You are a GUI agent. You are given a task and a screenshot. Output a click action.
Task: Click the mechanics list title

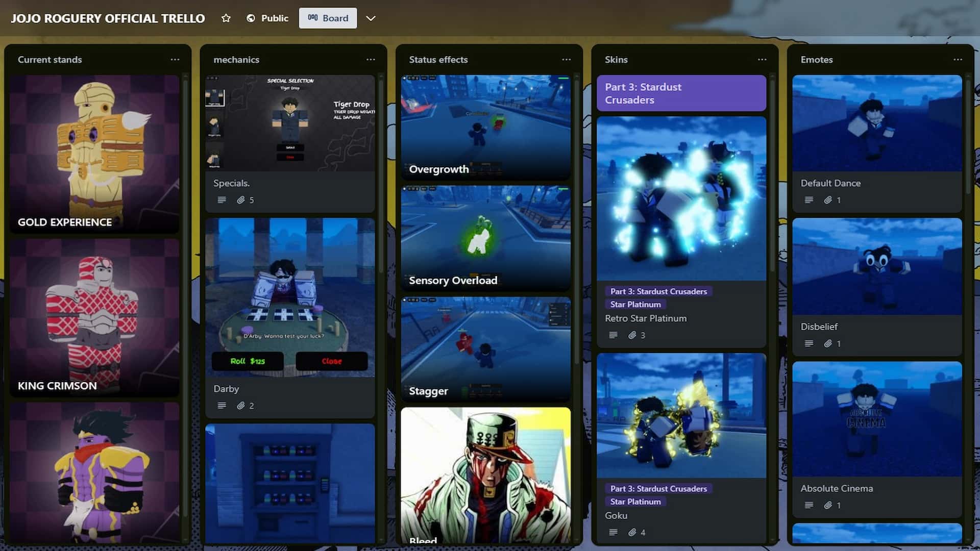click(x=236, y=60)
